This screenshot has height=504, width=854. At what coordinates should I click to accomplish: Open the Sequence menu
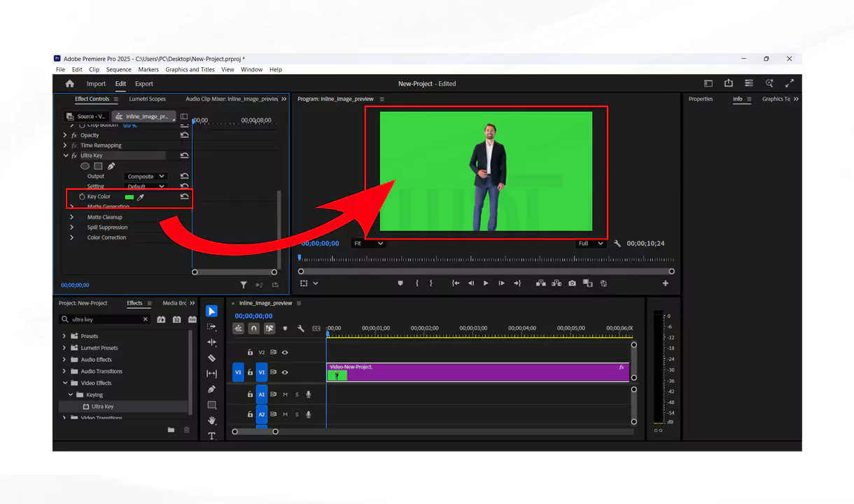118,69
